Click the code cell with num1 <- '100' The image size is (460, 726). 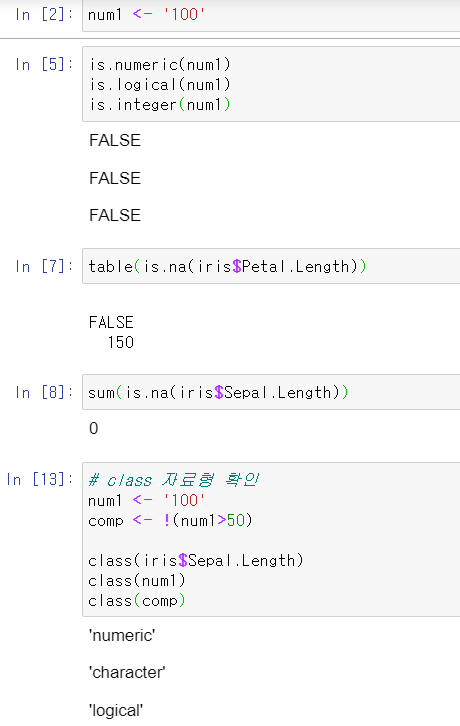271,16
